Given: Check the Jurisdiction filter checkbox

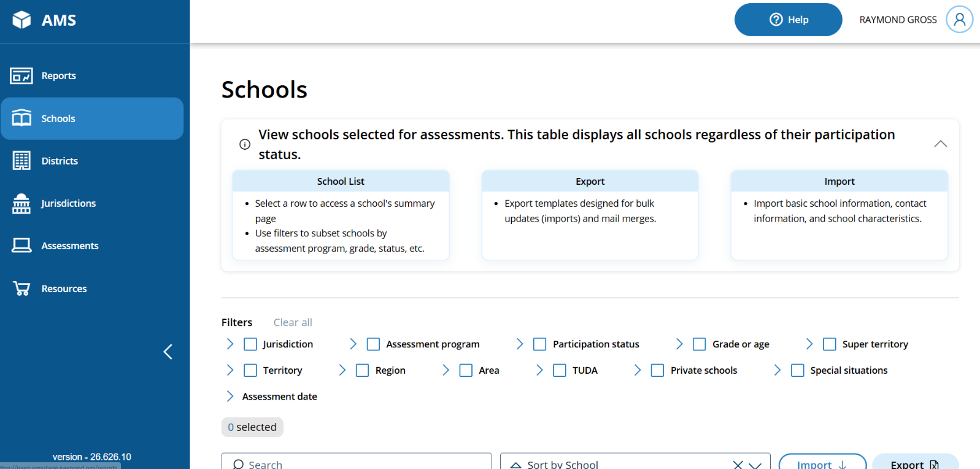Looking at the screenshot, I should [x=250, y=344].
